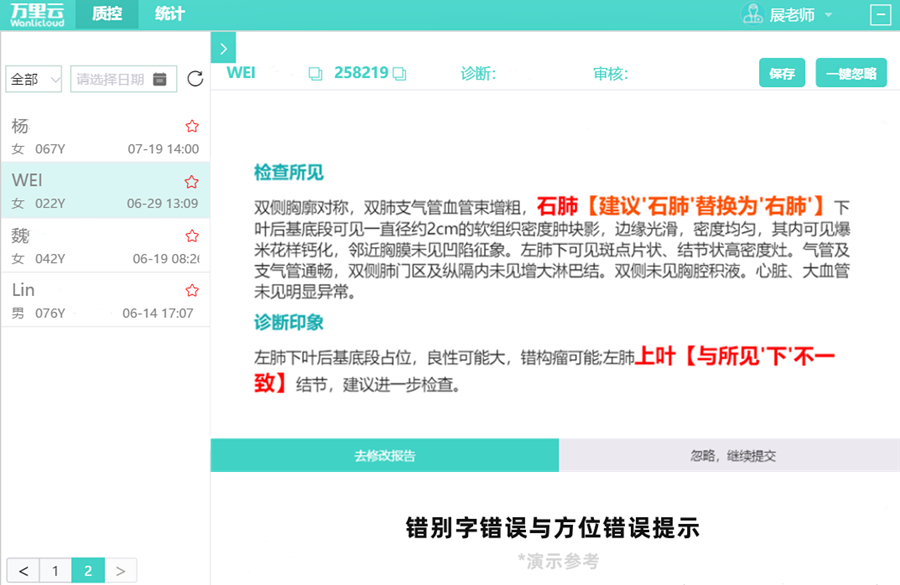This screenshot has height=585, width=900.
Task: Go to page 1 of patient list
Action: click(55, 571)
